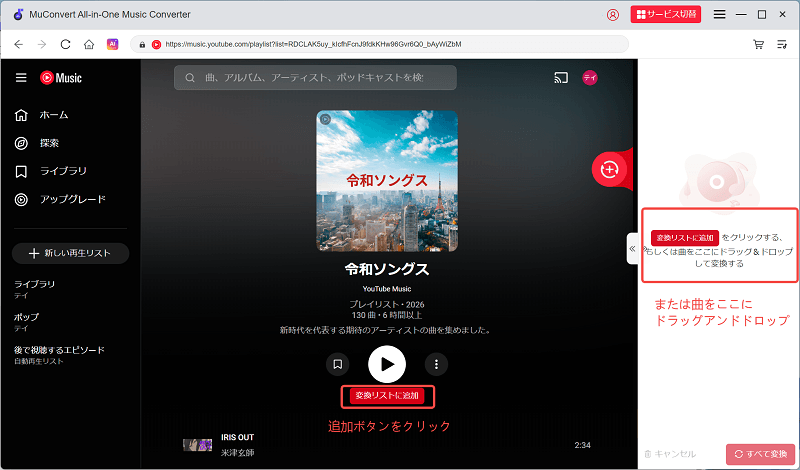Click the IRIS OUT song thumbnail
The image size is (800, 470).
(197, 444)
